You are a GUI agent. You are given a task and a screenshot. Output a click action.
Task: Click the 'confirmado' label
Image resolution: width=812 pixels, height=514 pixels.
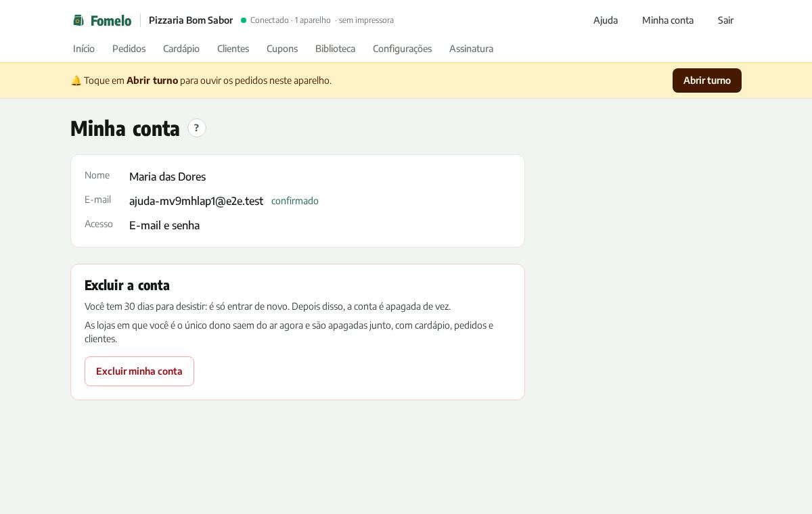click(x=295, y=201)
